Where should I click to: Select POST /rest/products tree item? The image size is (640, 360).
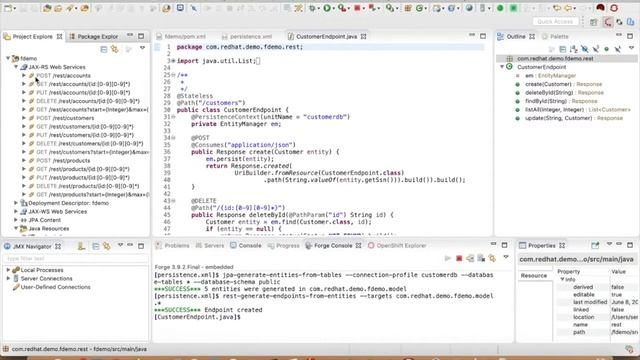coord(63,160)
